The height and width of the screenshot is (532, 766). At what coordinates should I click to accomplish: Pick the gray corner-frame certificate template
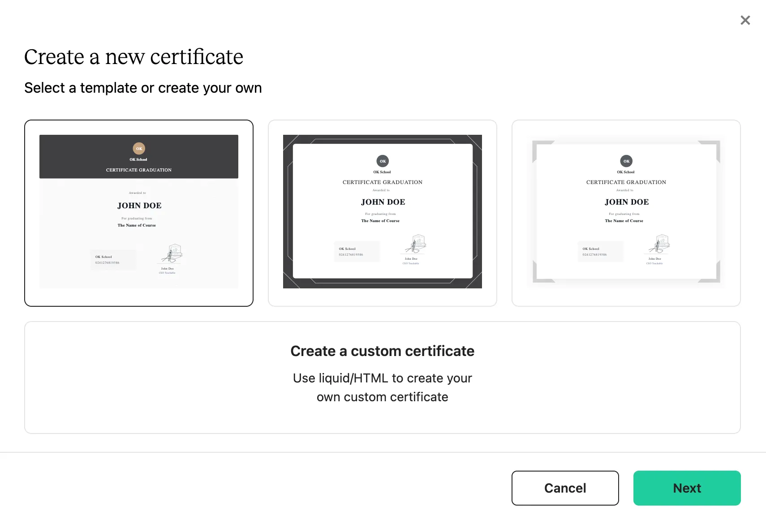click(x=626, y=213)
